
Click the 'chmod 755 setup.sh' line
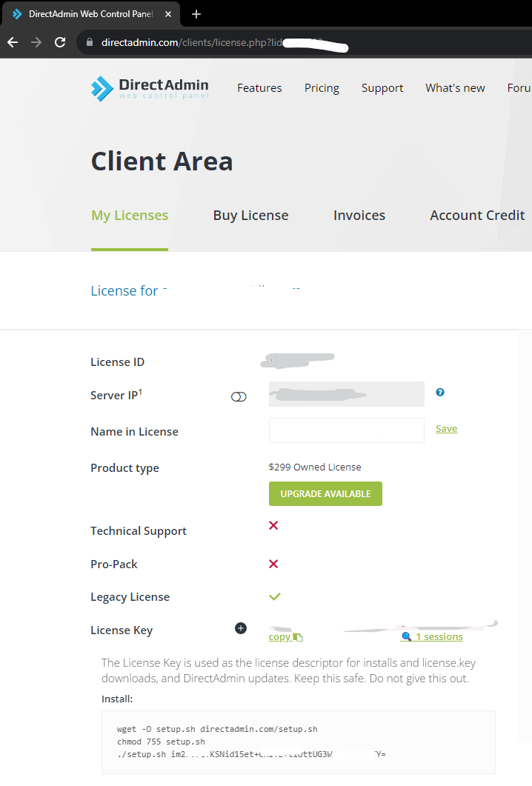(x=161, y=742)
